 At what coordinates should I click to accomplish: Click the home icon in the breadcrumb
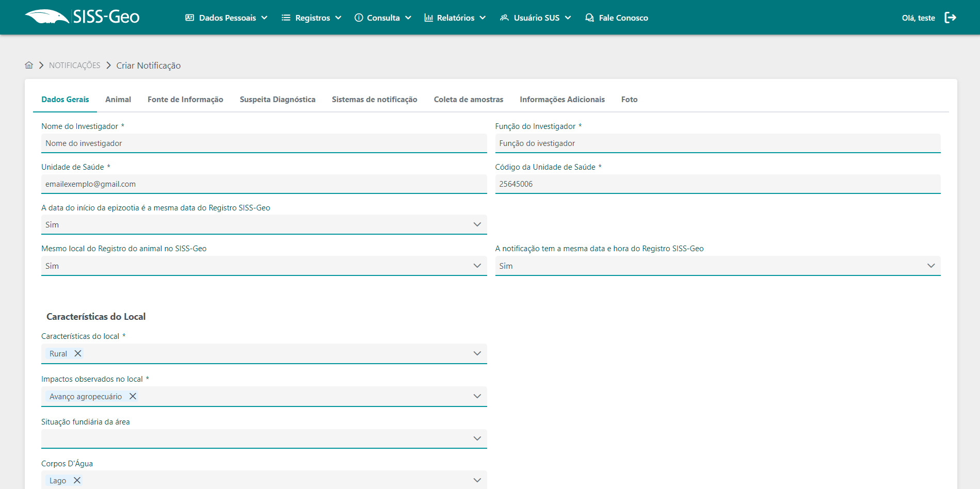(29, 65)
